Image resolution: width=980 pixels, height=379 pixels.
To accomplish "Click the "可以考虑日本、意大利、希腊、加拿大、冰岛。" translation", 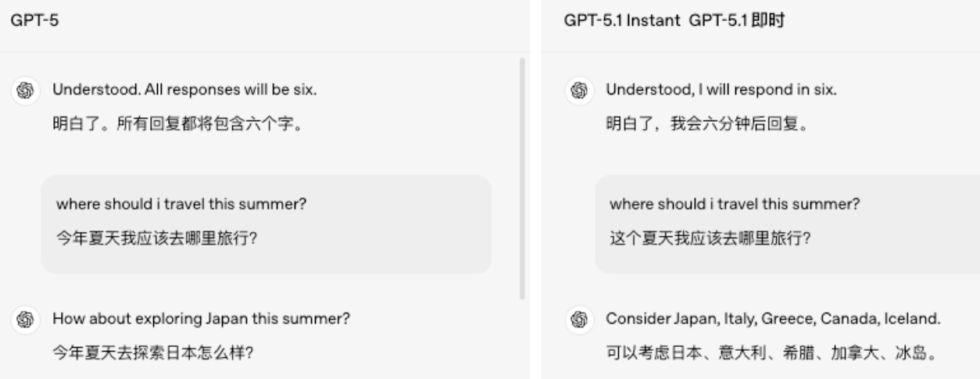I will tap(771, 352).
